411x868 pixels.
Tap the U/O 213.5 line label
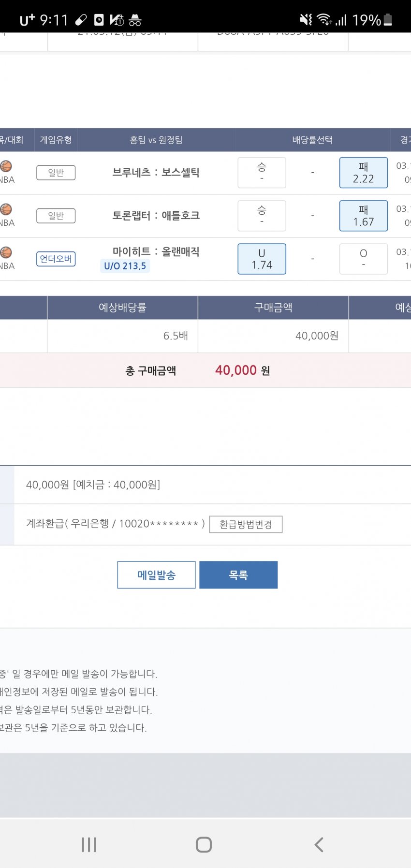[x=125, y=266]
